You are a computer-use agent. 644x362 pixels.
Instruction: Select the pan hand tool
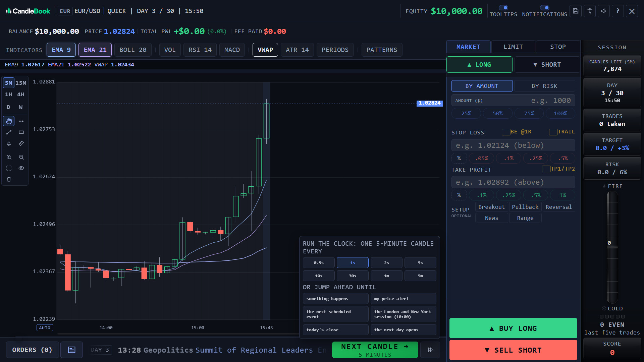tap(9, 121)
